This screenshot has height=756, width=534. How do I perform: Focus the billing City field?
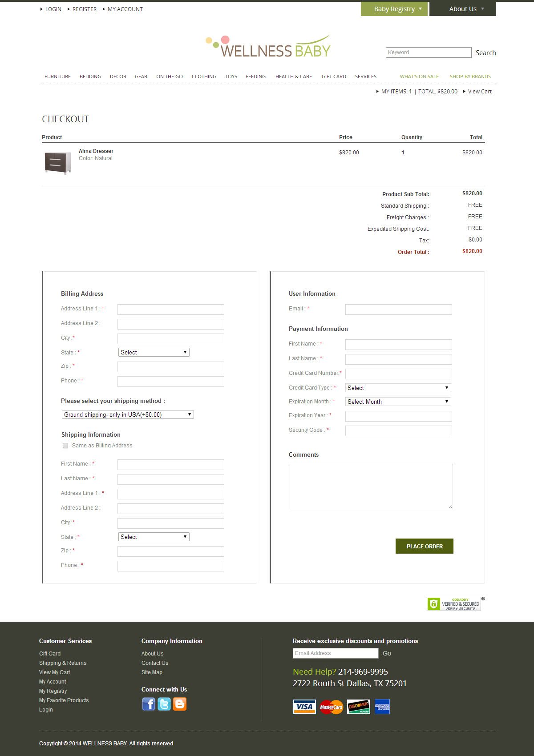tap(171, 339)
